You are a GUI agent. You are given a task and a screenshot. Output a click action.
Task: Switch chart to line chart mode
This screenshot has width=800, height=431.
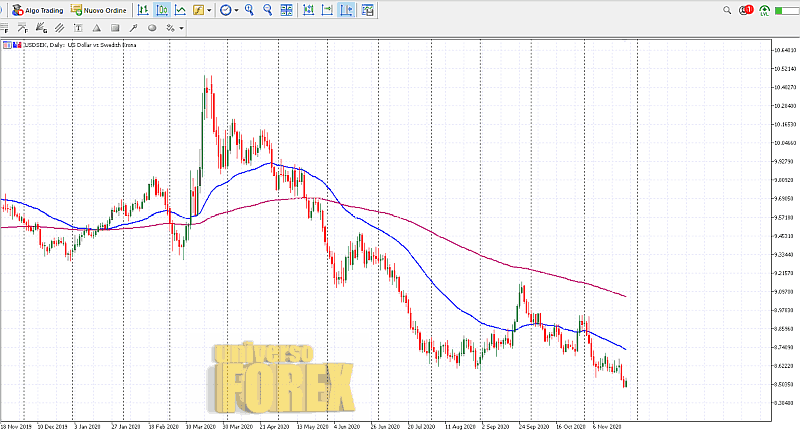[180, 10]
